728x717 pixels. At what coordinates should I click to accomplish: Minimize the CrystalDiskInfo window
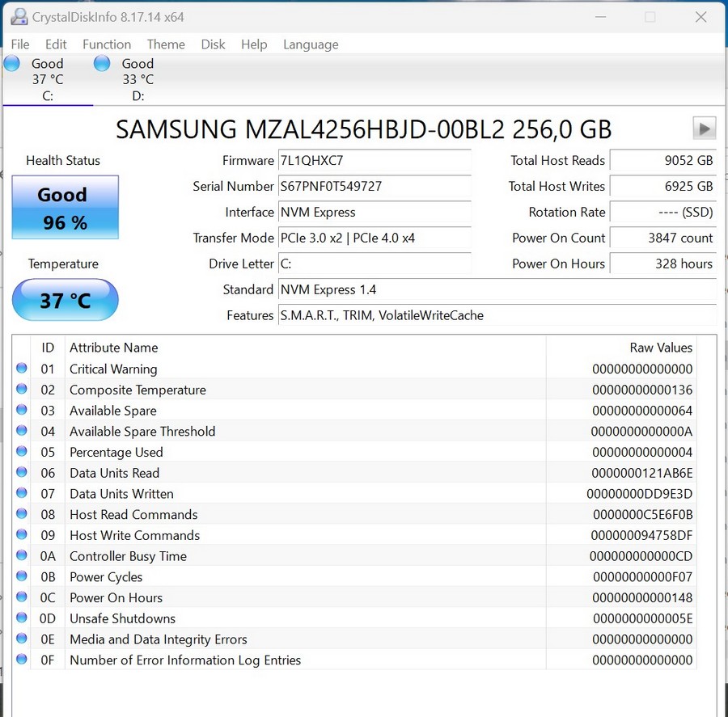600,17
